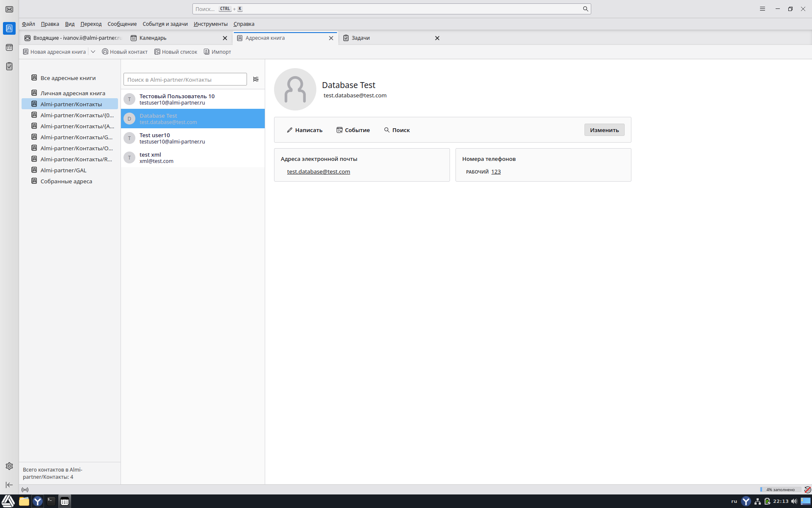The image size is (812, 508).
Task: Select Almi-partner/Контакты/R... address book
Action: pos(70,159)
